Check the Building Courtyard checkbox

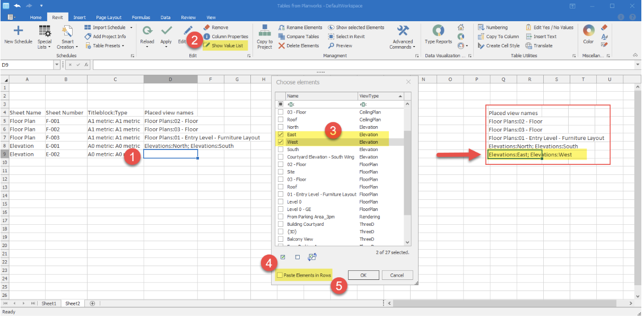281,224
